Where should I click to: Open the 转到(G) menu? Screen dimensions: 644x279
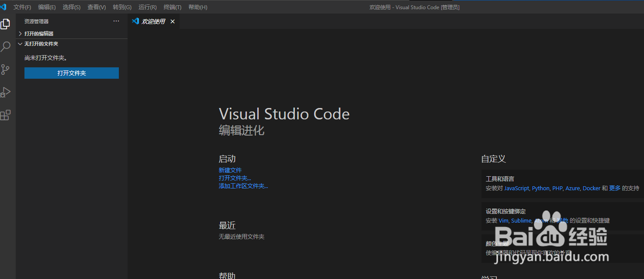pyautogui.click(x=122, y=7)
